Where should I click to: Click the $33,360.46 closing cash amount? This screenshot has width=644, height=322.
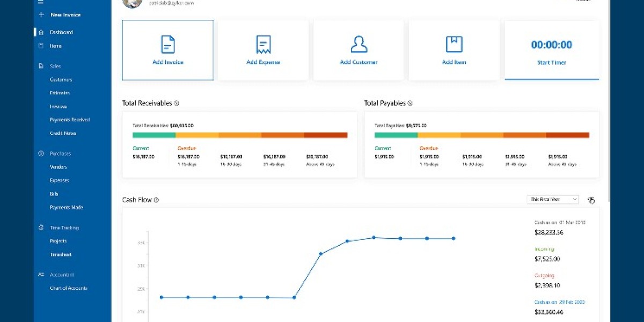click(549, 311)
